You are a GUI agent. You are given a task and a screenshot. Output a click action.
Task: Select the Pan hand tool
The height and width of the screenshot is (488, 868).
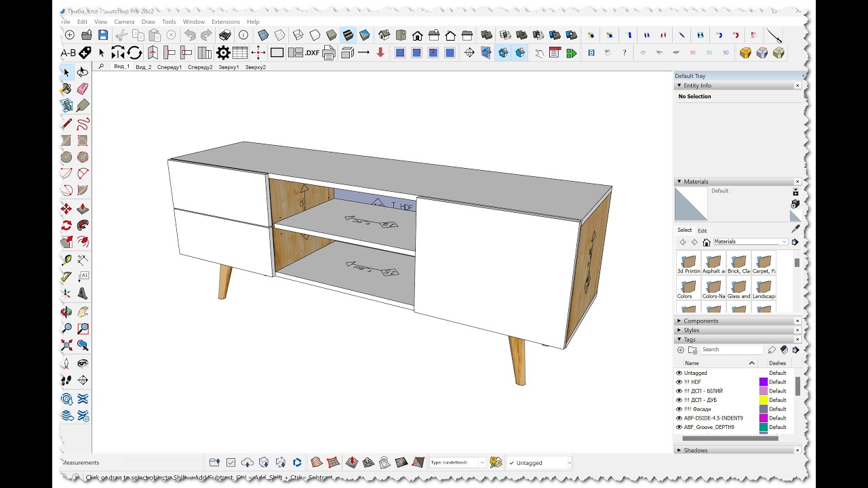[83, 312]
